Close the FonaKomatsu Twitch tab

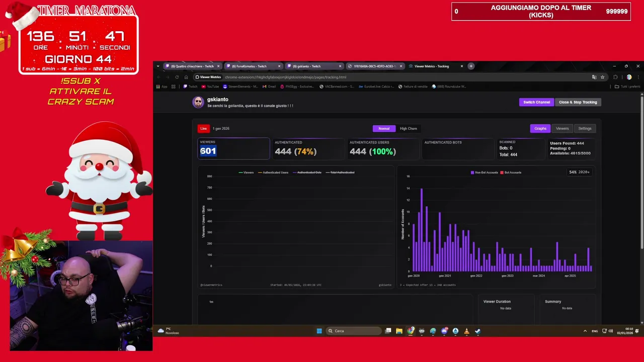pyautogui.click(x=279, y=66)
